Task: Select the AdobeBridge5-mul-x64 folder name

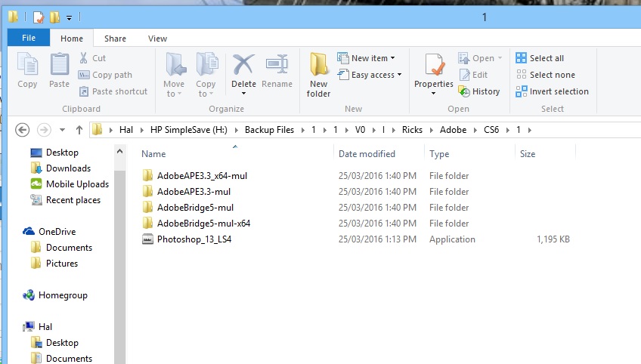Action: [x=203, y=224]
